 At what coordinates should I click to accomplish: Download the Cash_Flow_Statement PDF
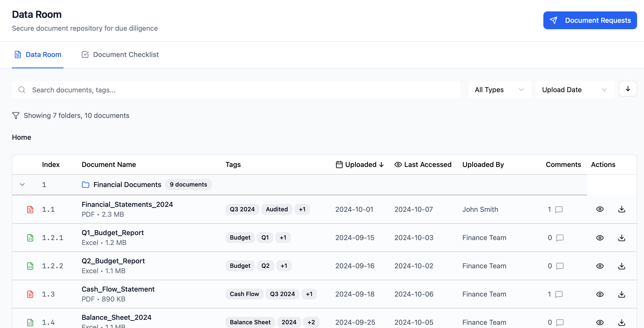(621, 294)
